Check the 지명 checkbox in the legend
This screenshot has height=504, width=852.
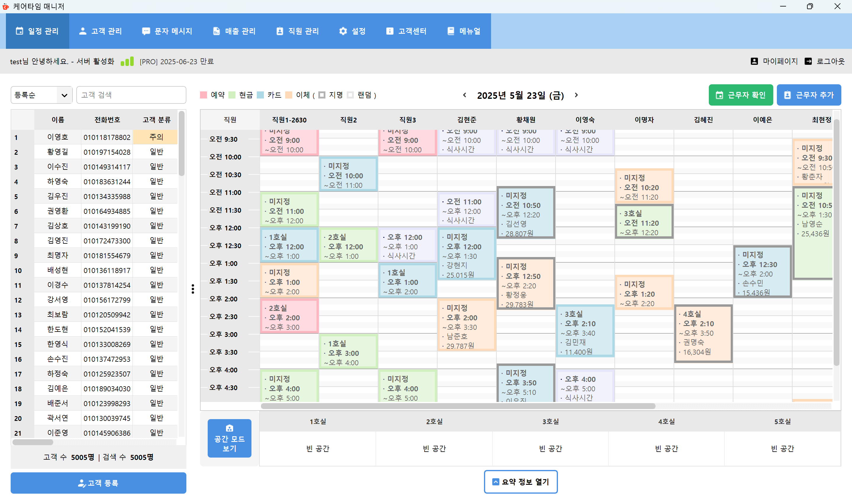pos(322,95)
